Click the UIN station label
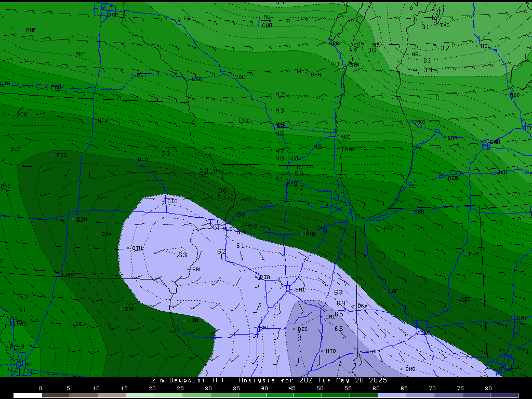 (193, 320)
